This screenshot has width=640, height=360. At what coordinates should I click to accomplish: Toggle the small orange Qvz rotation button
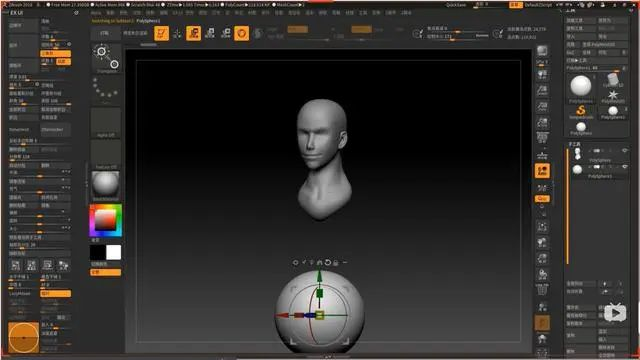[x=542, y=199]
